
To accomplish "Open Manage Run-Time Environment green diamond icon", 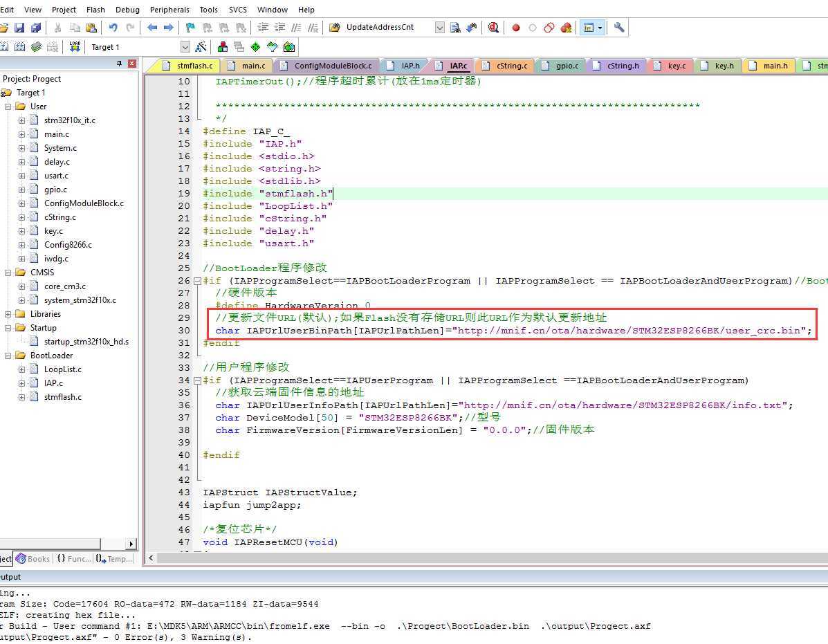I will coord(255,47).
